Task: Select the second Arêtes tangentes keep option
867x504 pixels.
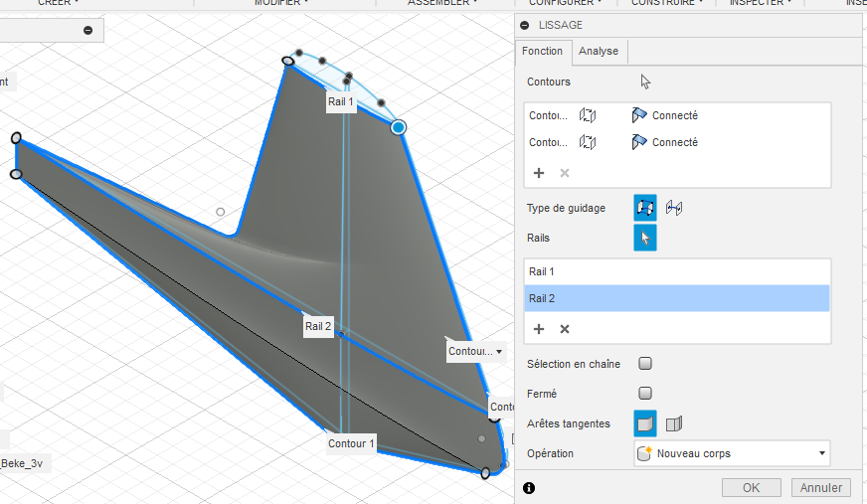Action: (x=674, y=423)
